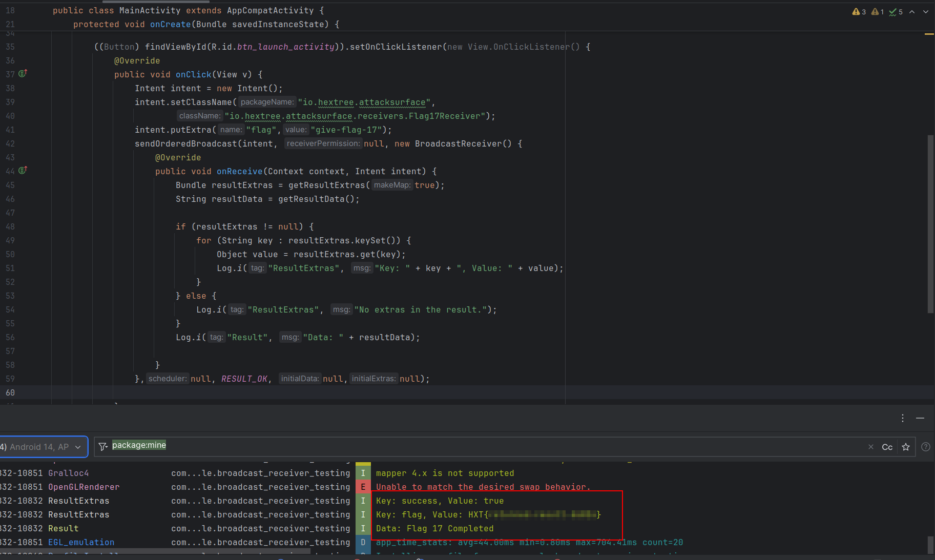Click the override gutter icon beside onClick
Screen dimensions: 935x560
click(23, 74)
